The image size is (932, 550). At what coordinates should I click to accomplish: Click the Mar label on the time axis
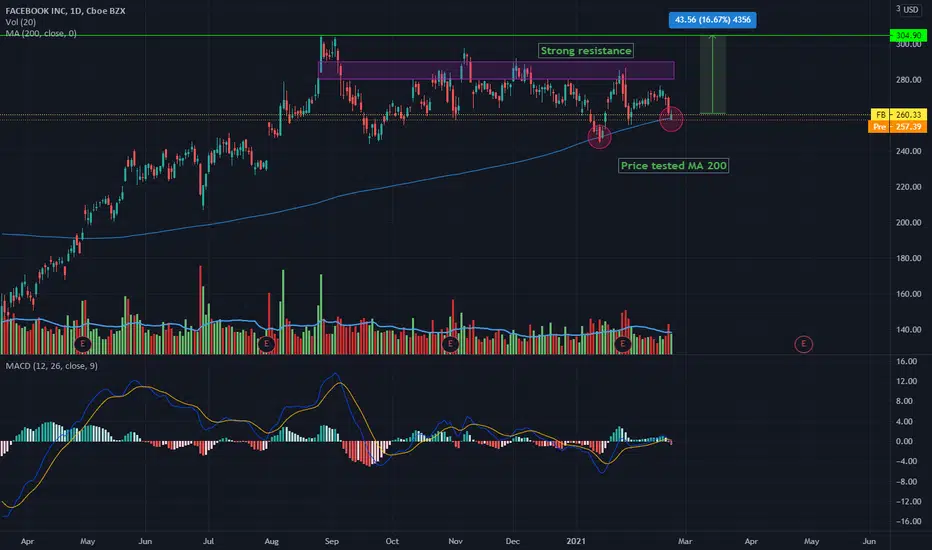[685, 541]
